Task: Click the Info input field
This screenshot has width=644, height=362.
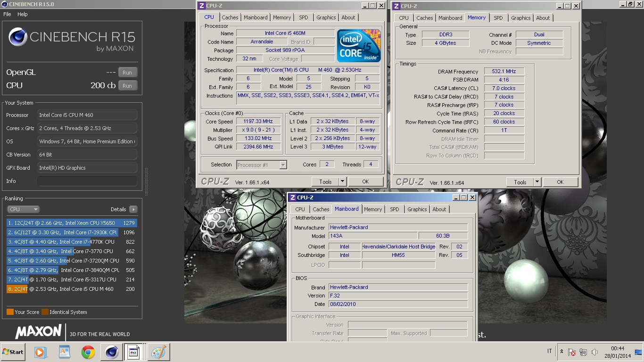Action: pos(87,181)
